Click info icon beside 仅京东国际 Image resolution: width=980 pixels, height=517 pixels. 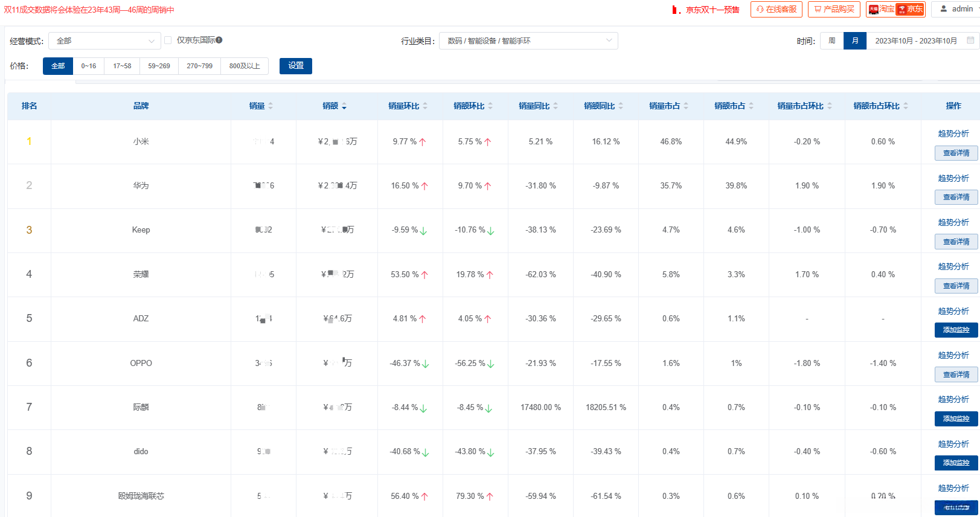pyautogui.click(x=219, y=40)
